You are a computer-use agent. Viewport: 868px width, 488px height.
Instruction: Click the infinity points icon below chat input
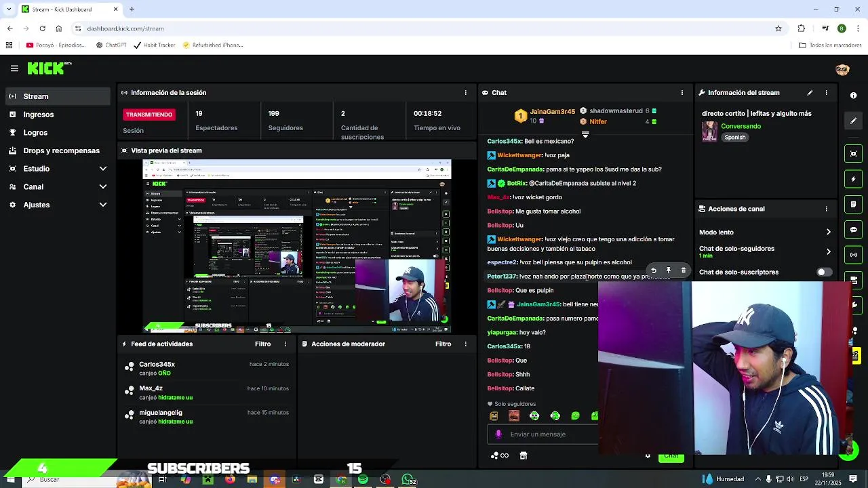click(500, 456)
